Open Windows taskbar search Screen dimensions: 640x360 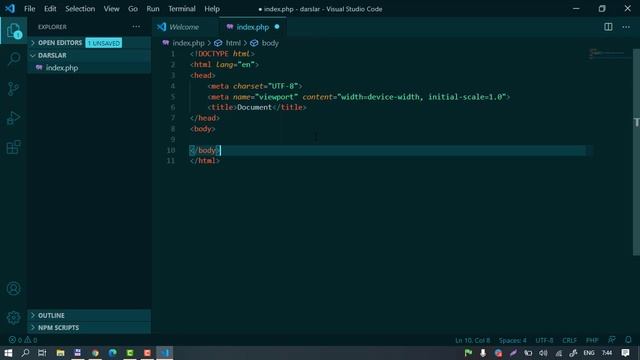25,353
